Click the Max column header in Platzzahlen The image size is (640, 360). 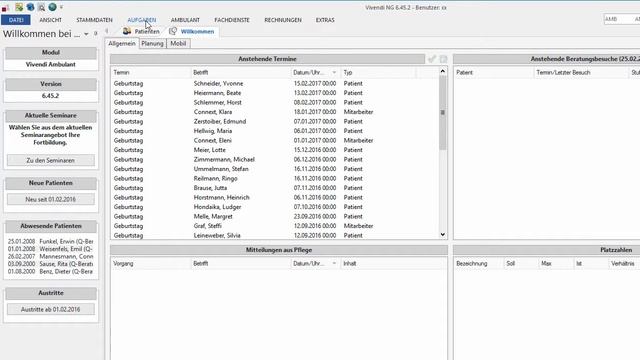[x=556, y=264]
